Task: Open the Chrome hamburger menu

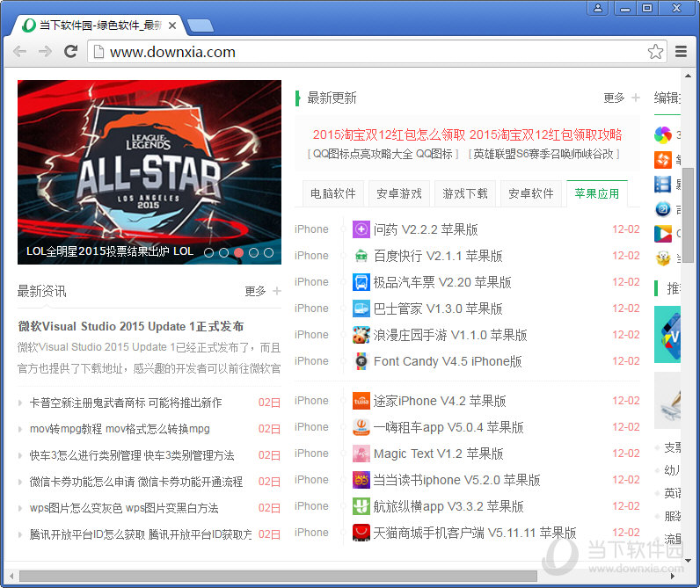Action: 681,52
